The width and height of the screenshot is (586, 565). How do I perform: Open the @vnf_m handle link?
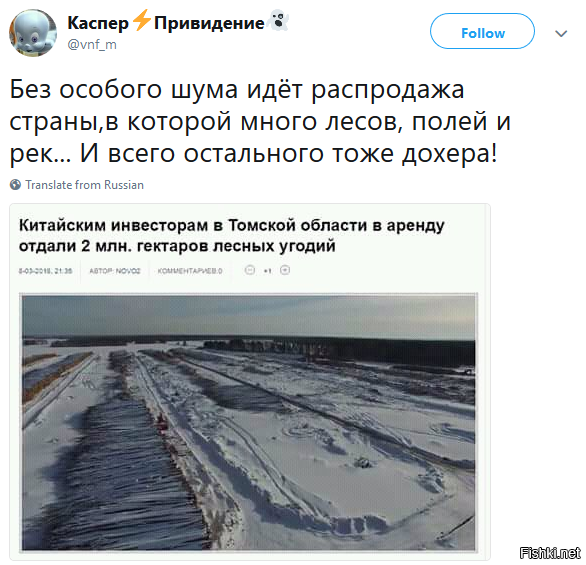point(92,44)
